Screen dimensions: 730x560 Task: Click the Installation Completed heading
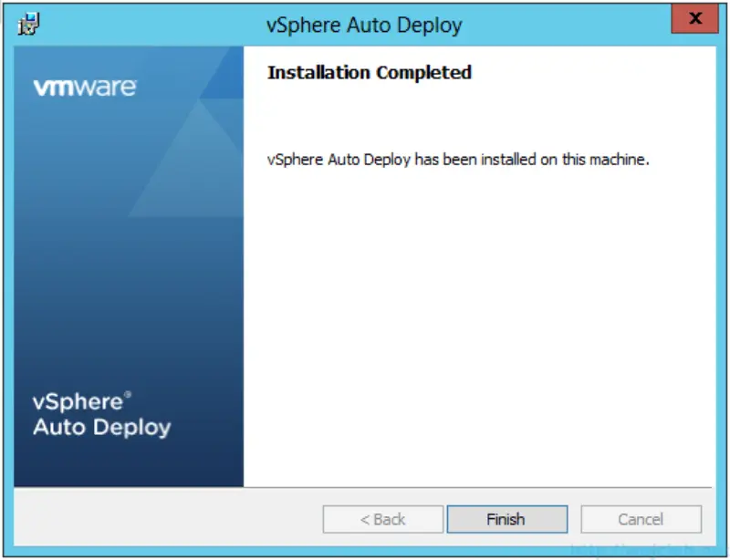368,73
